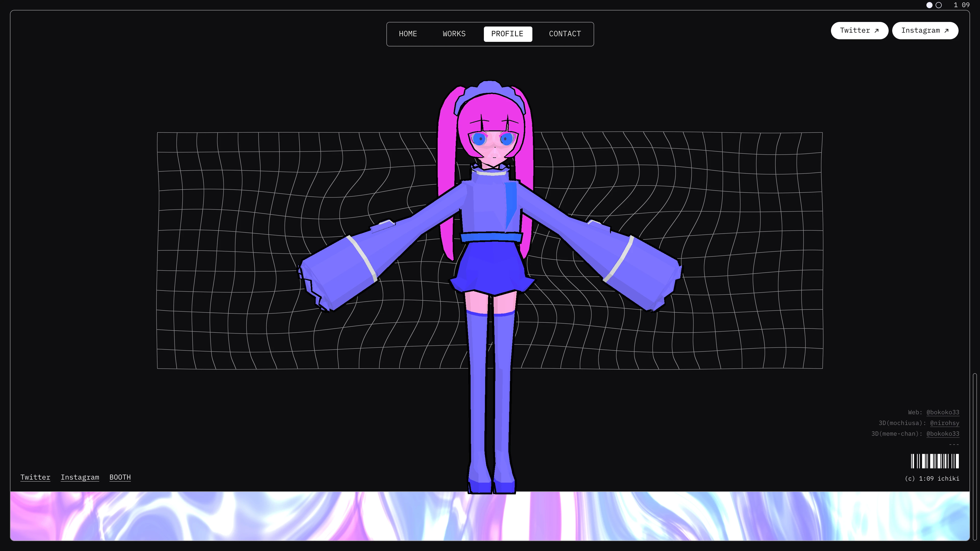Open the Web credit @bokoko33 link
Image resolution: width=980 pixels, height=551 pixels.
[x=943, y=412]
